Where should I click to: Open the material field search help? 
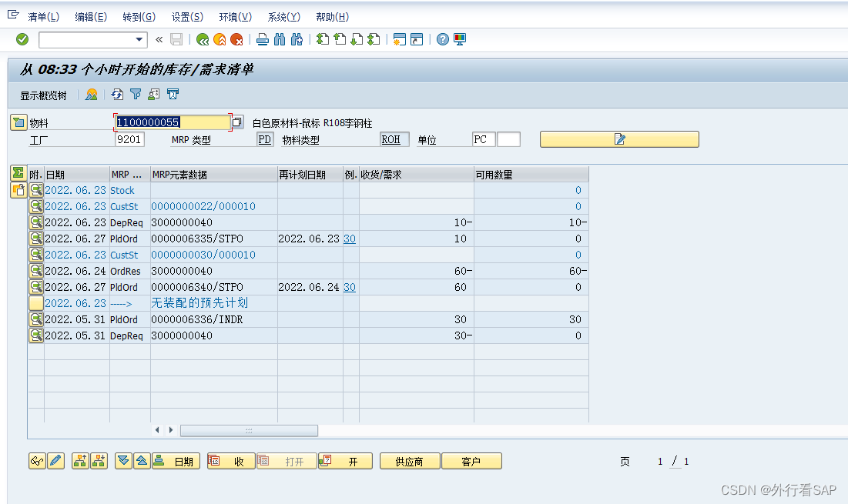click(236, 122)
